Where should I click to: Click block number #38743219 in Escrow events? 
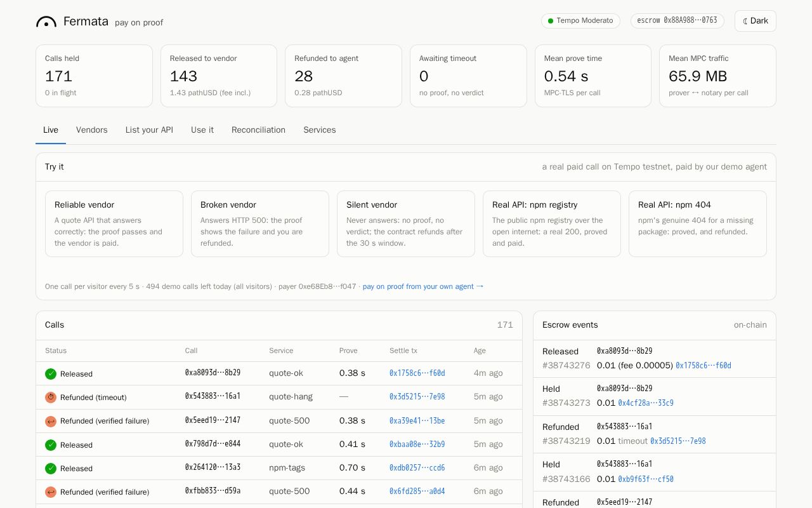click(566, 441)
